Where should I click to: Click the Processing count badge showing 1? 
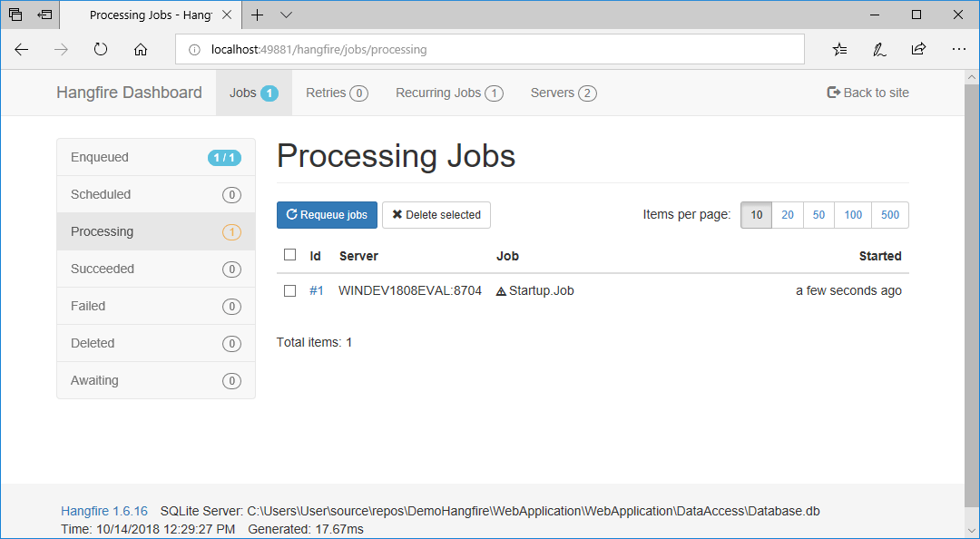pyautogui.click(x=231, y=232)
